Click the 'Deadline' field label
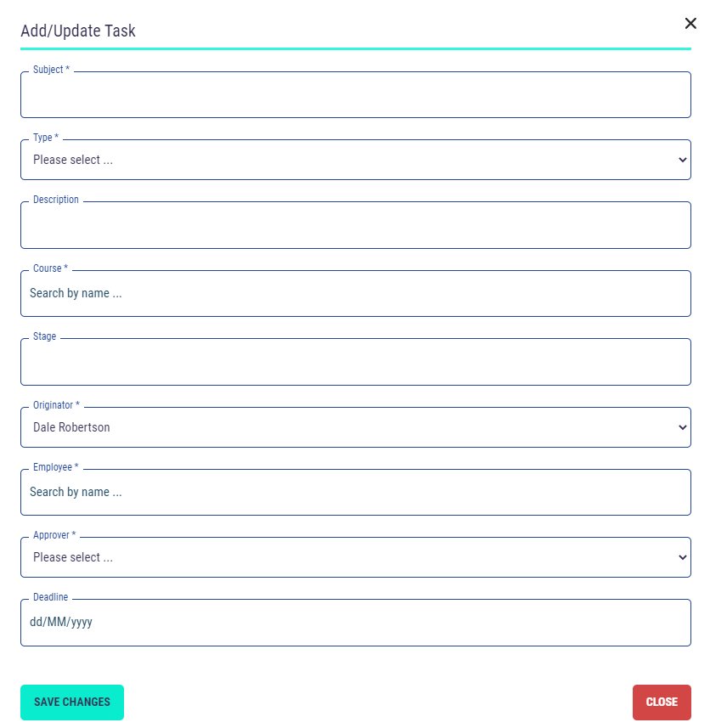 point(50,597)
